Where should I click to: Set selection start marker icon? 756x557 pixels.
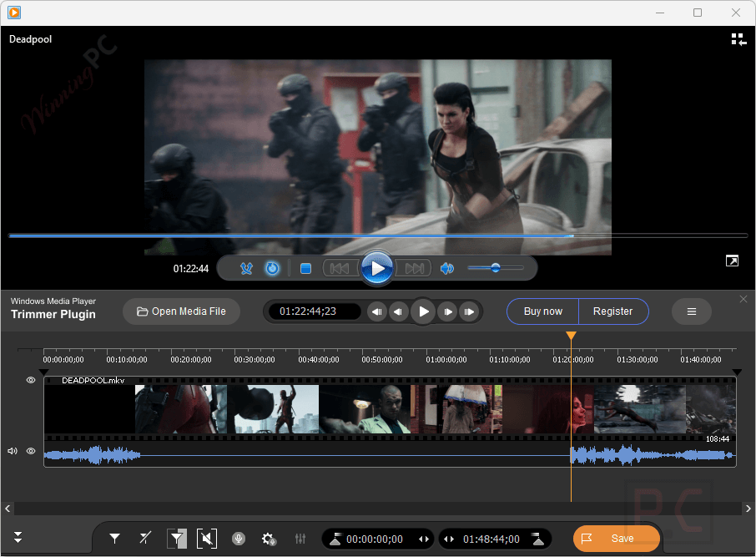[335, 539]
